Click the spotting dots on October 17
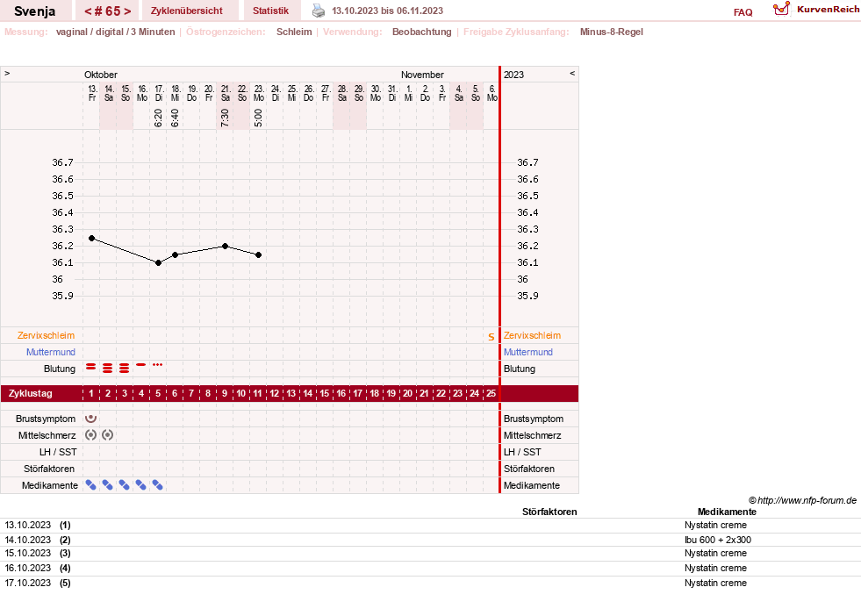Image resolution: width=861 pixels, height=616 pixels. point(158,364)
